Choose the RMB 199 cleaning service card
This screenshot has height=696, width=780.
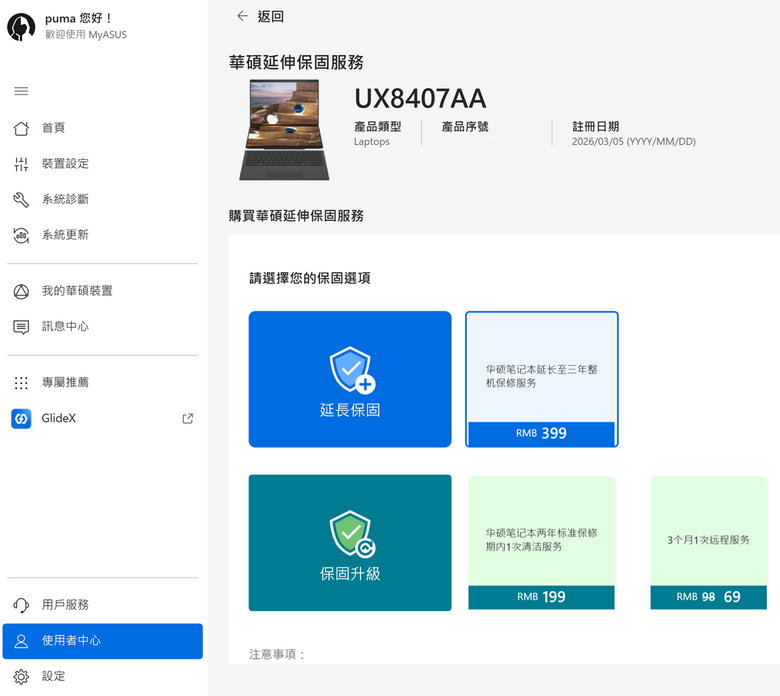click(542, 543)
